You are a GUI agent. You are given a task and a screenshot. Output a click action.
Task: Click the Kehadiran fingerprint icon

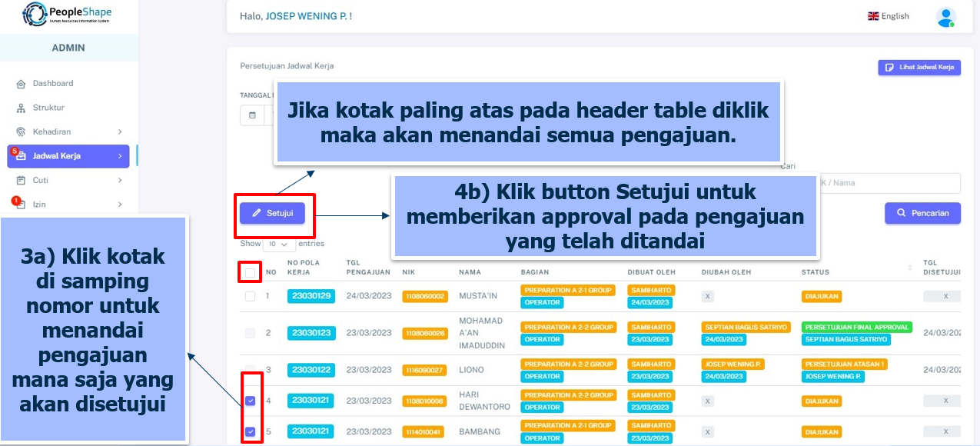click(21, 132)
